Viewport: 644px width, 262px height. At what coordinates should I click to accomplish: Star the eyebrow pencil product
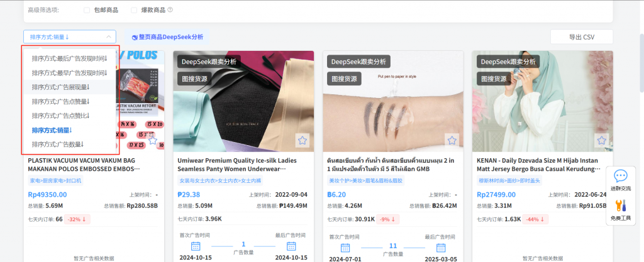(452, 141)
